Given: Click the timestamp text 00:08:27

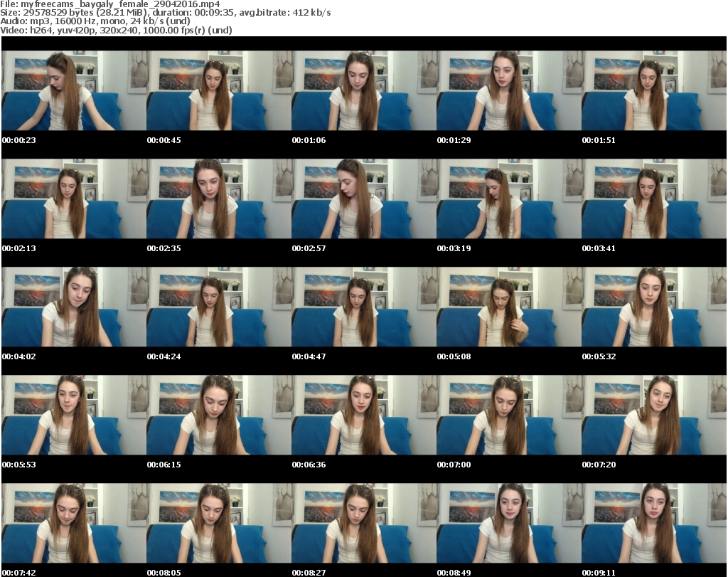Looking at the screenshot, I should click(x=309, y=573).
